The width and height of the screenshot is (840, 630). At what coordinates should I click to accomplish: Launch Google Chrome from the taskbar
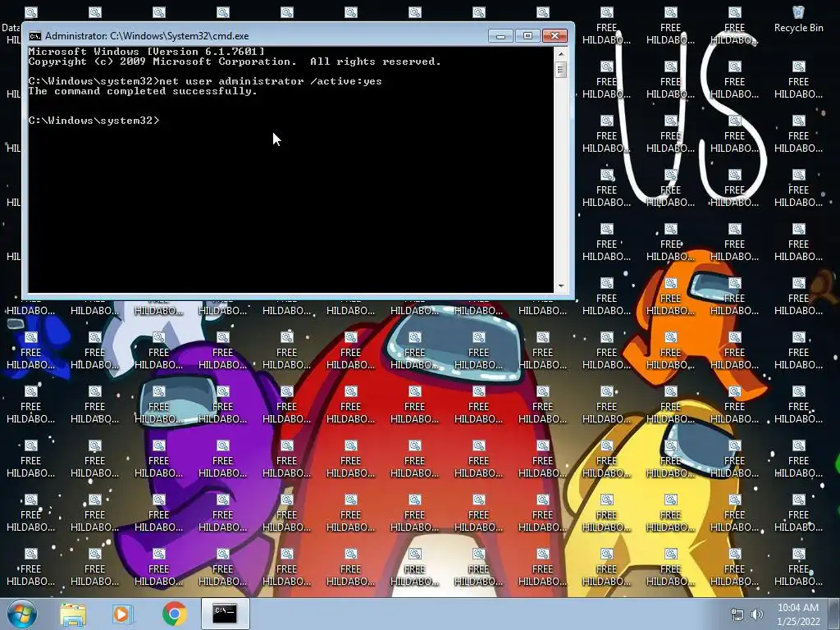[174, 614]
